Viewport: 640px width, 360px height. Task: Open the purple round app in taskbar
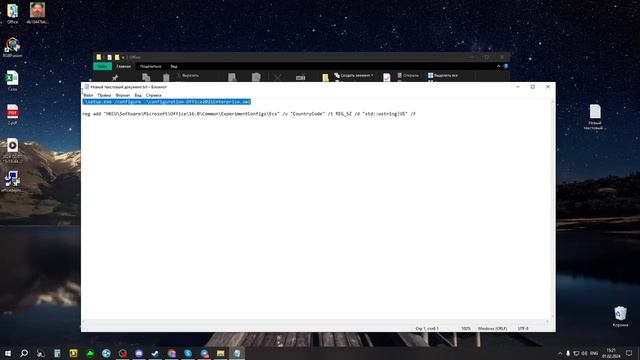click(x=139, y=353)
